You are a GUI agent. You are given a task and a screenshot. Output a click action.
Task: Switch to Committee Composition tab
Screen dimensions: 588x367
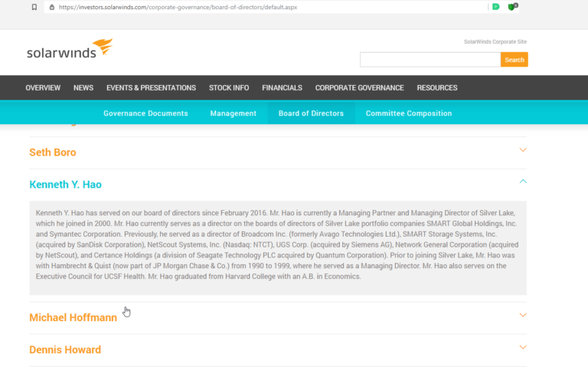tap(409, 113)
